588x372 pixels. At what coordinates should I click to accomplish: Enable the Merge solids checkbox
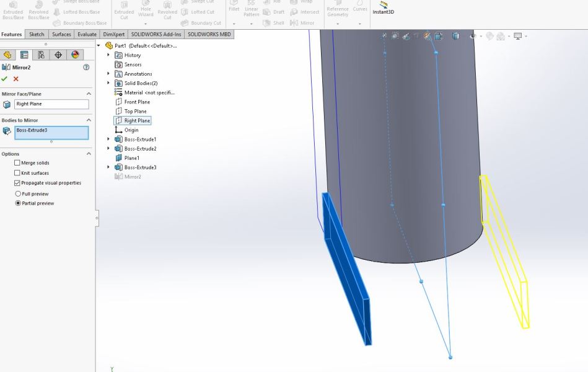tap(17, 163)
